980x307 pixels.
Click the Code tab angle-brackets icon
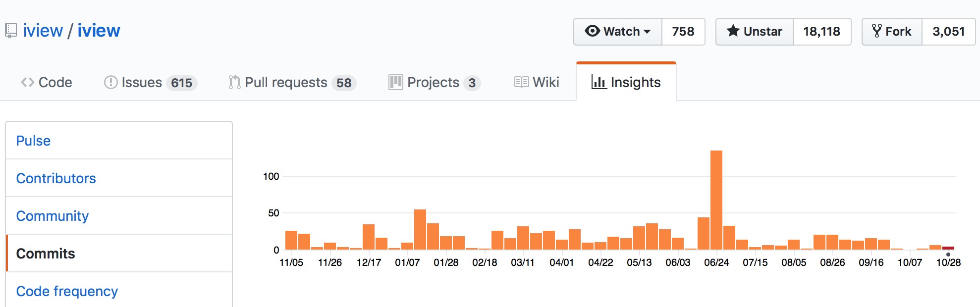pyautogui.click(x=28, y=82)
